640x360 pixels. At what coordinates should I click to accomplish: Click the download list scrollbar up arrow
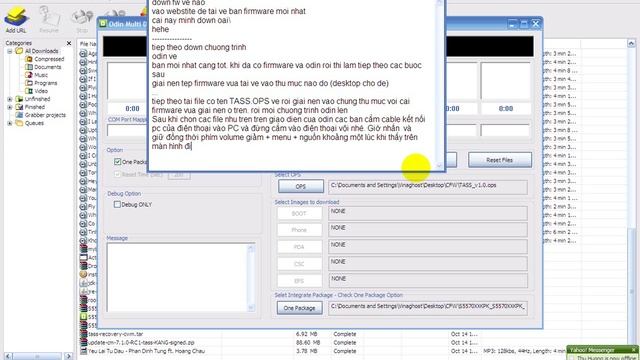[x=631, y=43]
